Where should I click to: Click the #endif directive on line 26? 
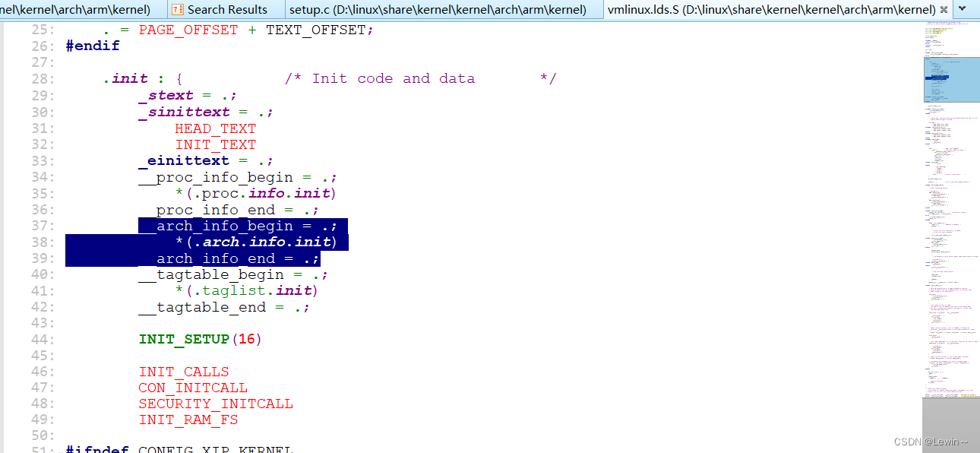point(93,46)
